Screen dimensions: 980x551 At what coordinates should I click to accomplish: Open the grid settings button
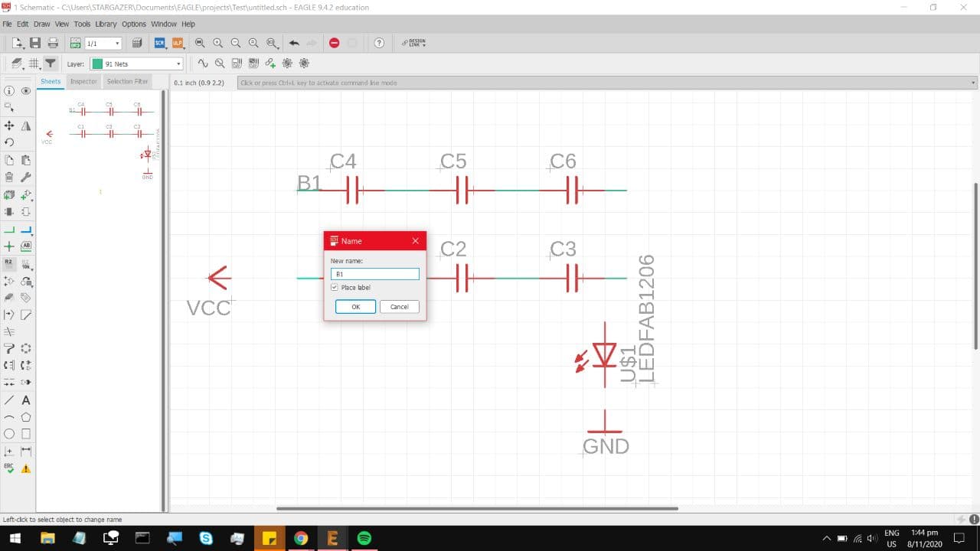pos(34,64)
